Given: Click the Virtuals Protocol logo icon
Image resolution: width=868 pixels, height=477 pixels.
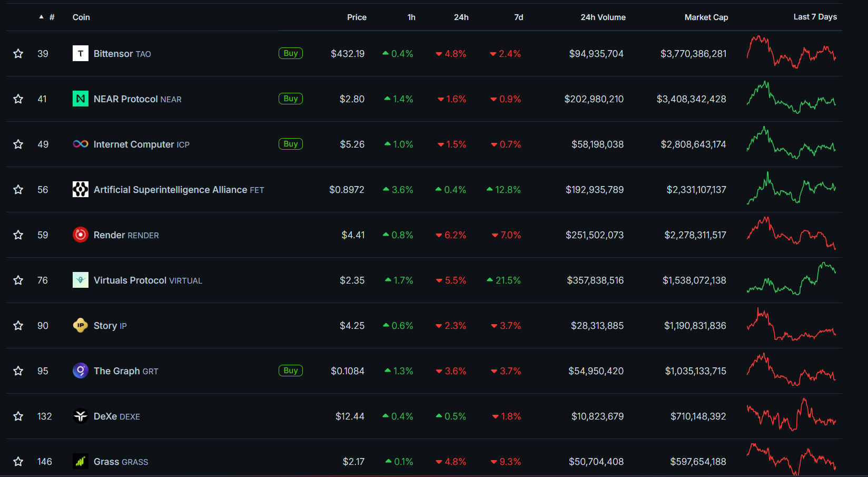Looking at the screenshot, I should 81,280.
